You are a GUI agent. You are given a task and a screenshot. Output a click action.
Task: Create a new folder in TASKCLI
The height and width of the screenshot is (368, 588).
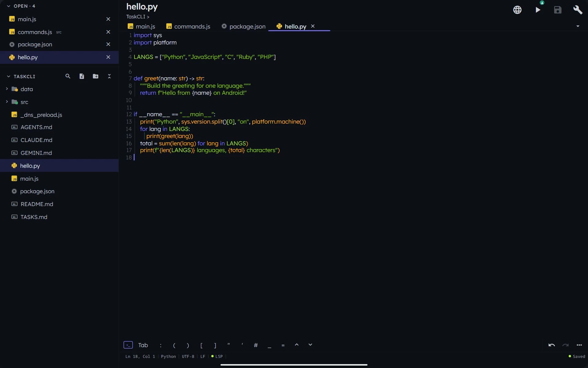point(96,76)
